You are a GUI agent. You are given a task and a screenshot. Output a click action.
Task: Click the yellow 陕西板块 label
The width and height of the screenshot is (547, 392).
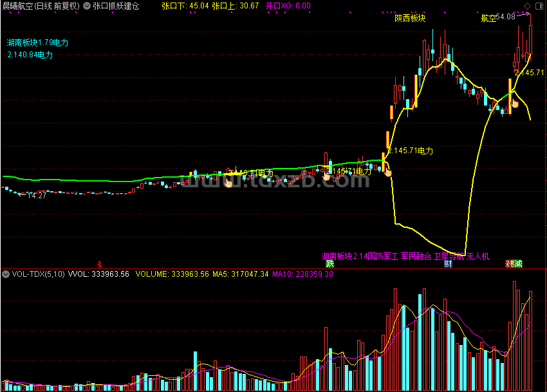pyautogui.click(x=410, y=18)
